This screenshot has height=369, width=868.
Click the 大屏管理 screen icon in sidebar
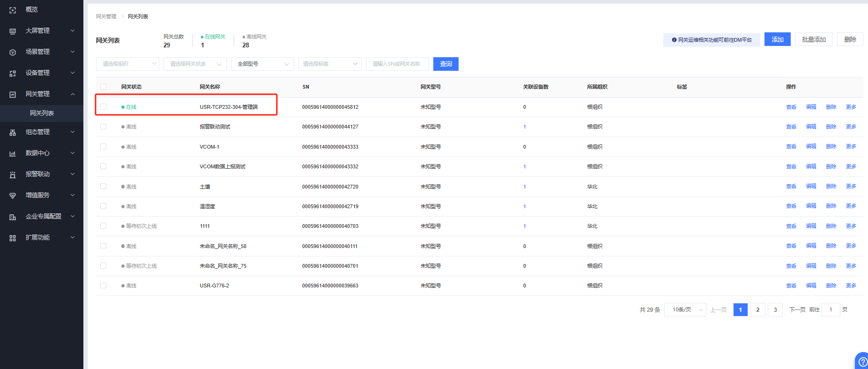click(x=13, y=31)
